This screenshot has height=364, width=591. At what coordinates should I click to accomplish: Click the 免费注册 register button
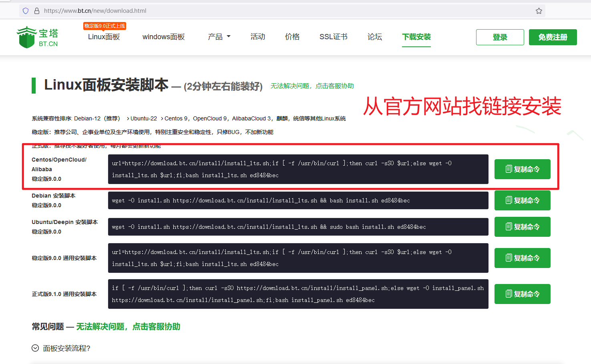click(x=553, y=37)
